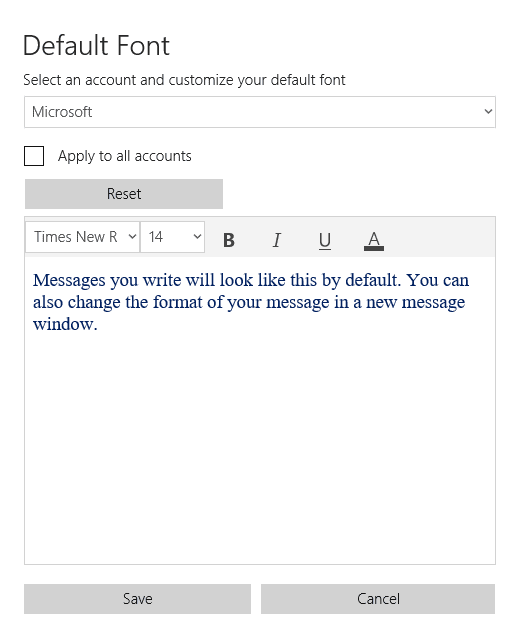Click the 'Select an account and customize' description
Screen dimensions: 518x638
(x=184, y=80)
